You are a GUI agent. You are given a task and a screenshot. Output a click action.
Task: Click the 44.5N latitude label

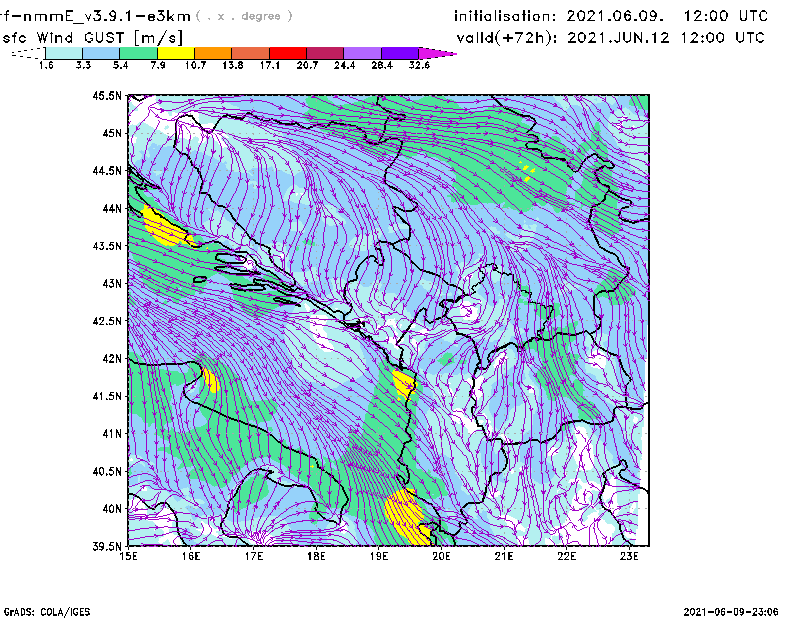(107, 170)
